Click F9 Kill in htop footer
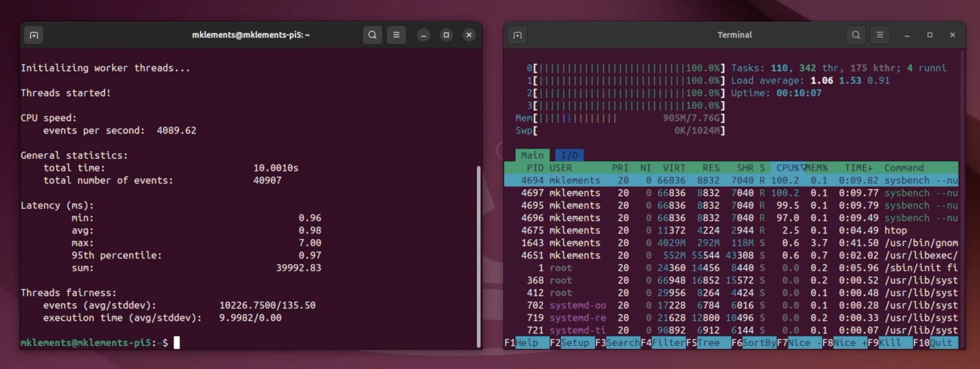 tap(890, 343)
